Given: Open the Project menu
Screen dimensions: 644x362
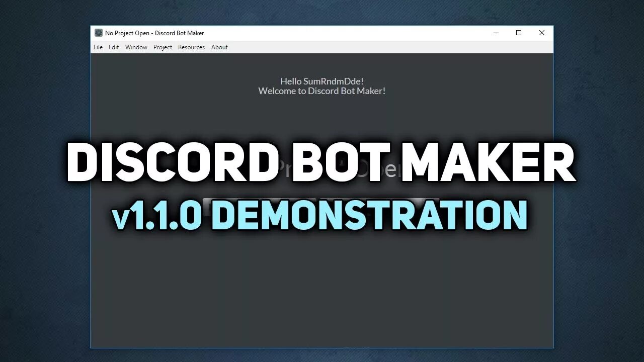Looking at the screenshot, I should click(163, 47).
